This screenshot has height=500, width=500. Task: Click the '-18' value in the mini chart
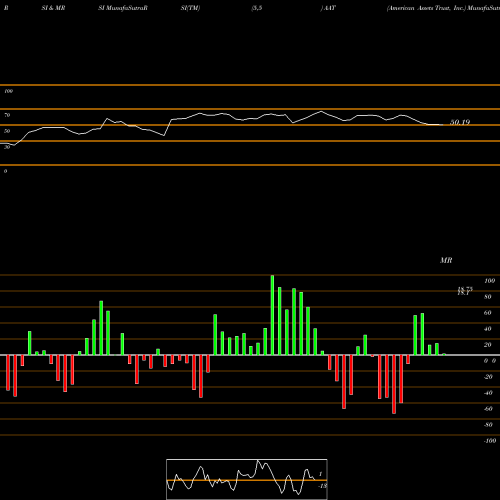(322, 486)
